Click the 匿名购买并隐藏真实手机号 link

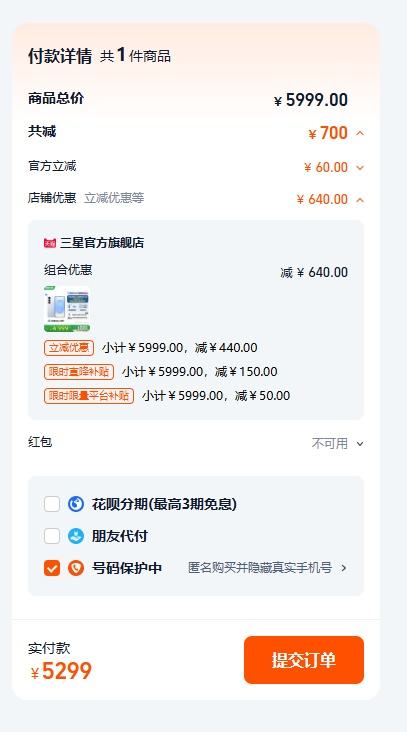click(260, 568)
